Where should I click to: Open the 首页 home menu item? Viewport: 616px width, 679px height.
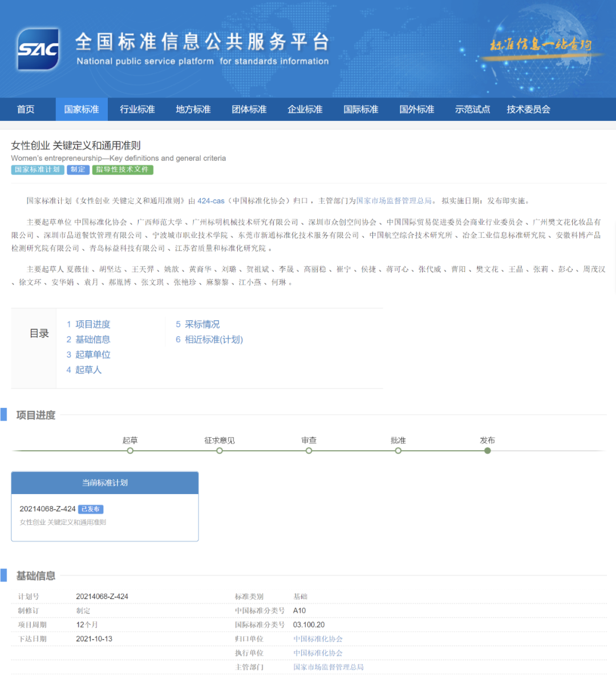click(26, 110)
